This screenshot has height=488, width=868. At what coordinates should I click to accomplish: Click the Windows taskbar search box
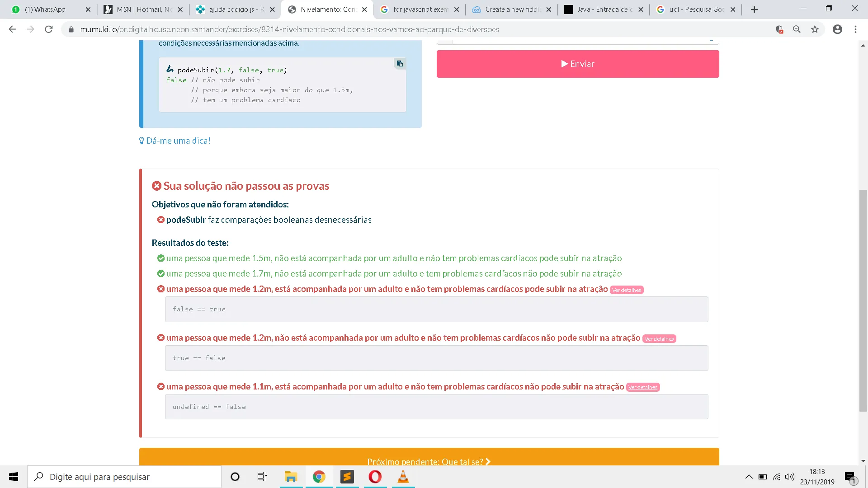(124, 477)
